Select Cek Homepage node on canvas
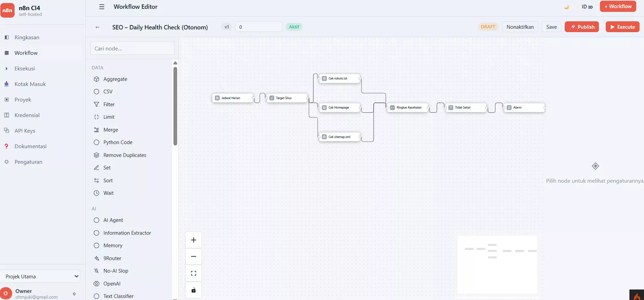The width and height of the screenshot is (644, 300). point(339,107)
